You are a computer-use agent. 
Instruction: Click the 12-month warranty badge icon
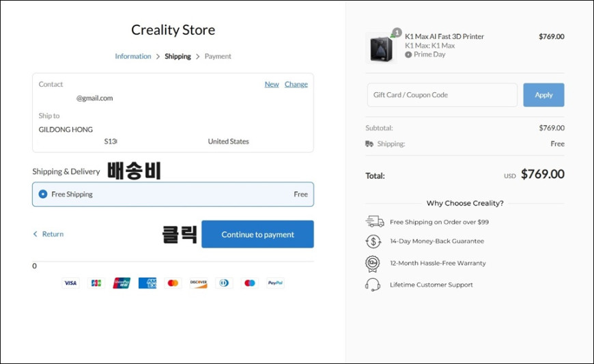(x=372, y=263)
